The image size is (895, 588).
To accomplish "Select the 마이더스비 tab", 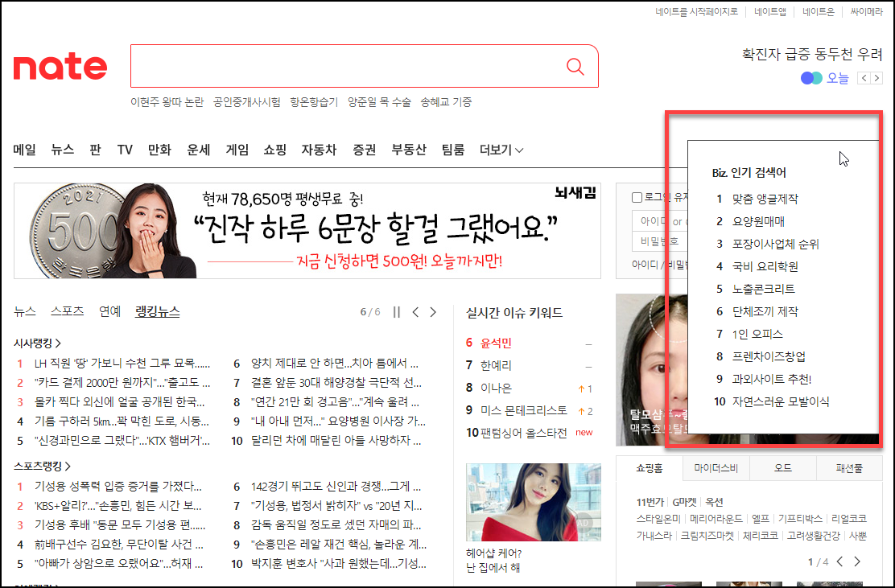I will coord(716,468).
